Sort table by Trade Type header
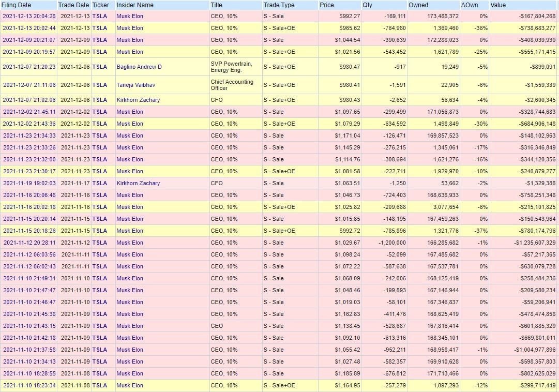Image resolution: width=559 pixels, height=392 pixels. click(x=279, y=5)
